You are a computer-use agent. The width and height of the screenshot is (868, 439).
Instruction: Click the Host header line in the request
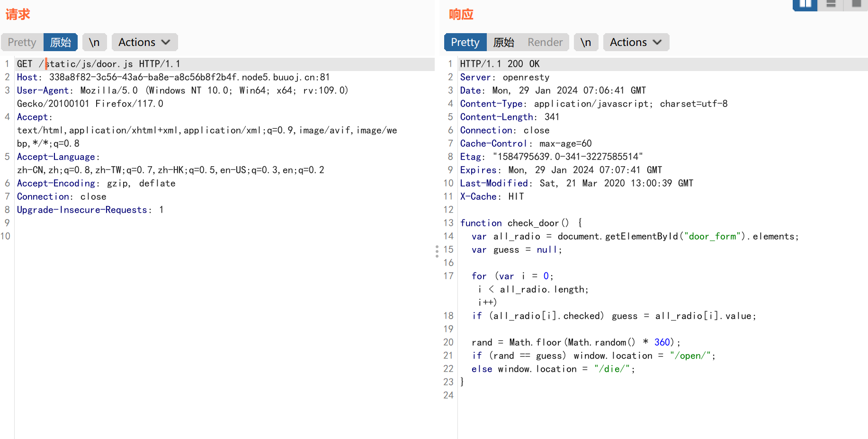(x=173, y=77)
